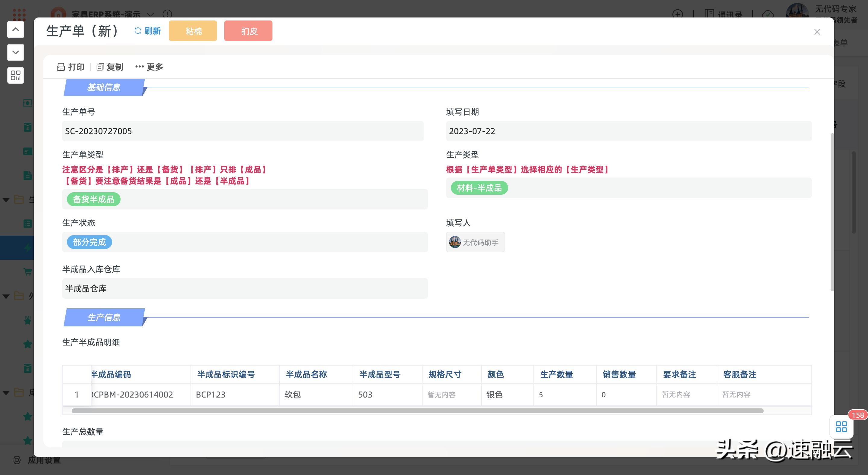This screenshot has height=475, width=868.
Task: Click the plus add icon in top bar
Action: (677, 14)
